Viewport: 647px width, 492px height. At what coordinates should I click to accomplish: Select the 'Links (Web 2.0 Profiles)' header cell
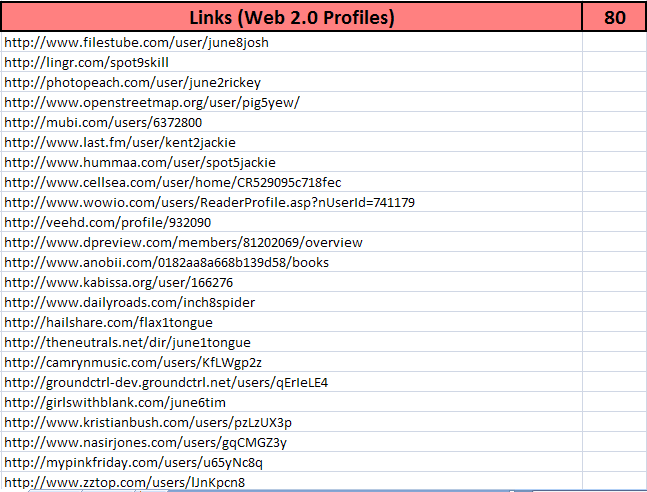(291, 17)
